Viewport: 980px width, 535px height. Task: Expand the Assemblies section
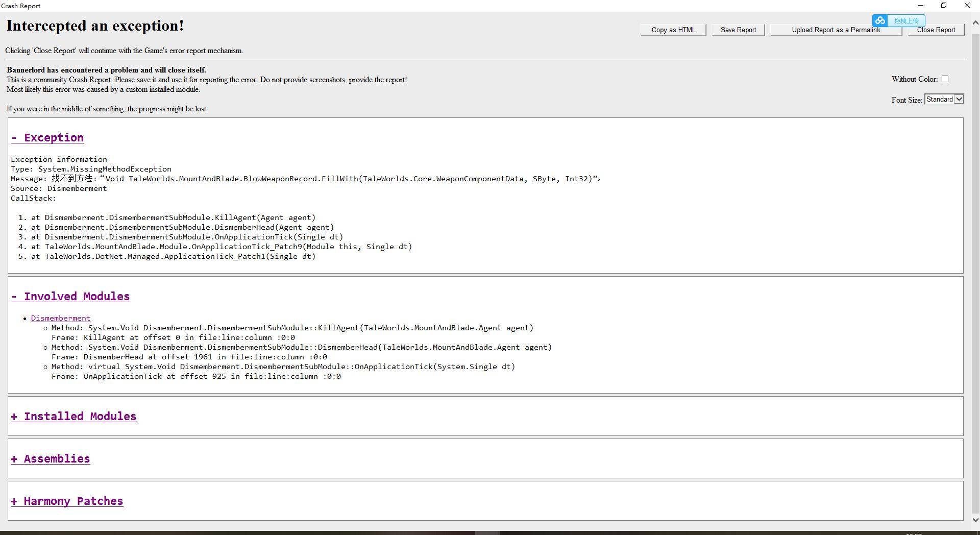click(51, 459)
